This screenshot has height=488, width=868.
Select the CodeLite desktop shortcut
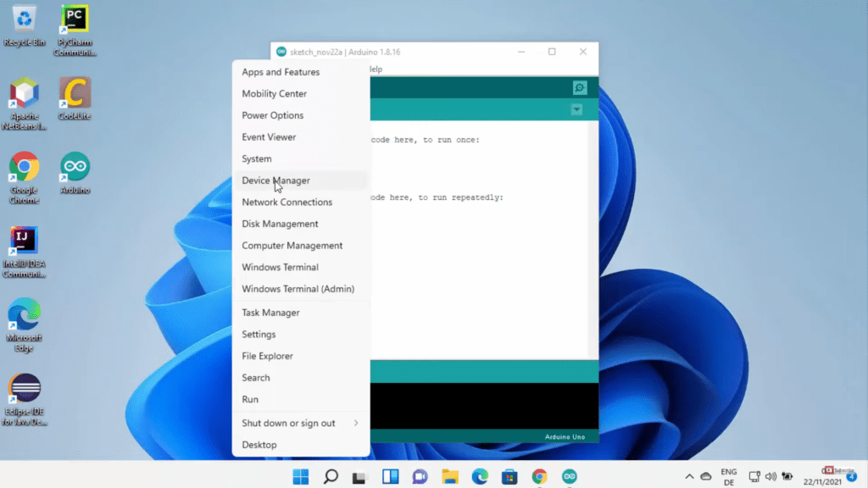pos(75,99)
